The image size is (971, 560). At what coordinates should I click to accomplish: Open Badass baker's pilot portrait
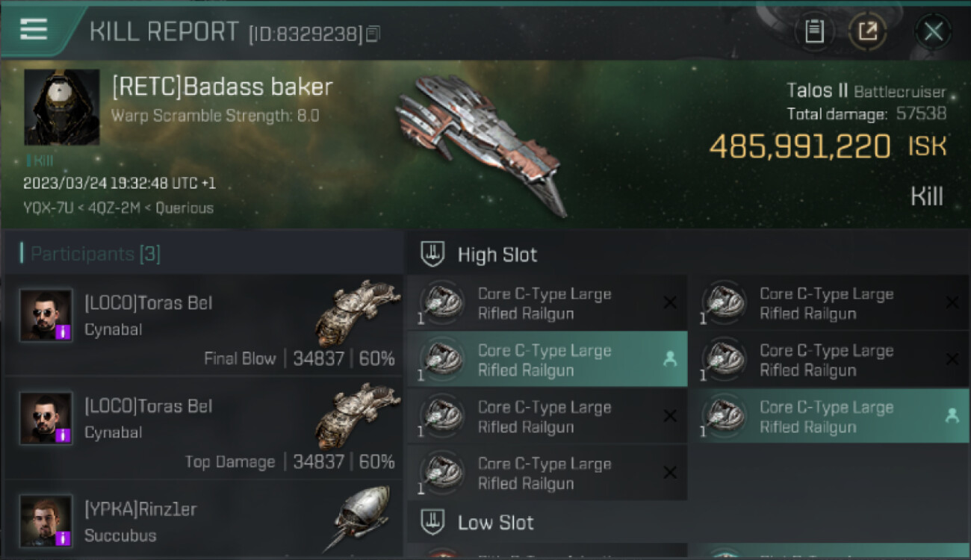(61, 107)
